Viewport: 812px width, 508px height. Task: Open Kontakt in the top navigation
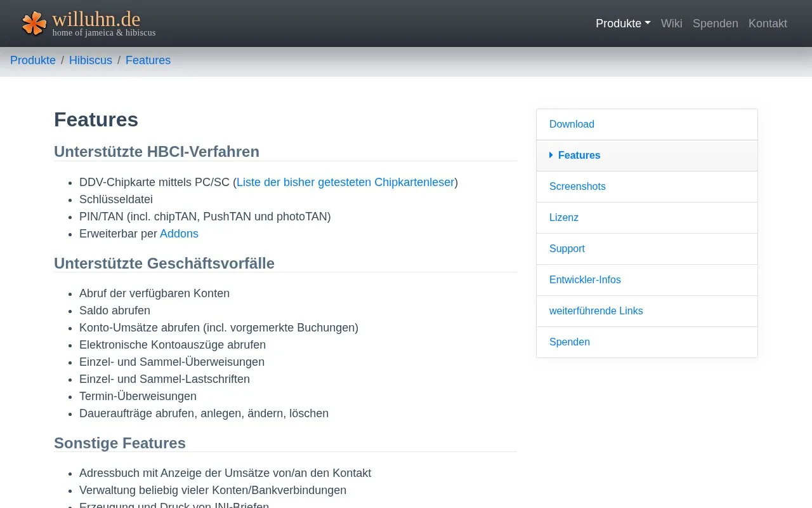pyautogui.click(x=768, y=23)
